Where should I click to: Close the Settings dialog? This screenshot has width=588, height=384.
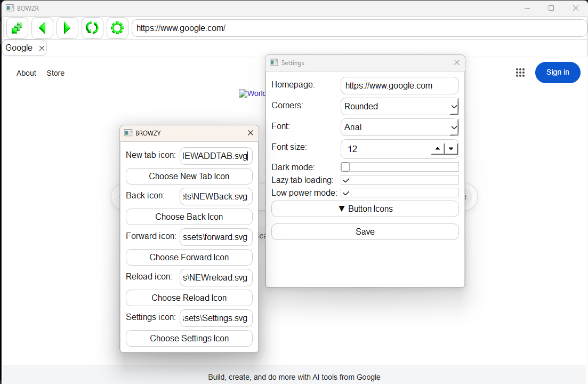457,62
